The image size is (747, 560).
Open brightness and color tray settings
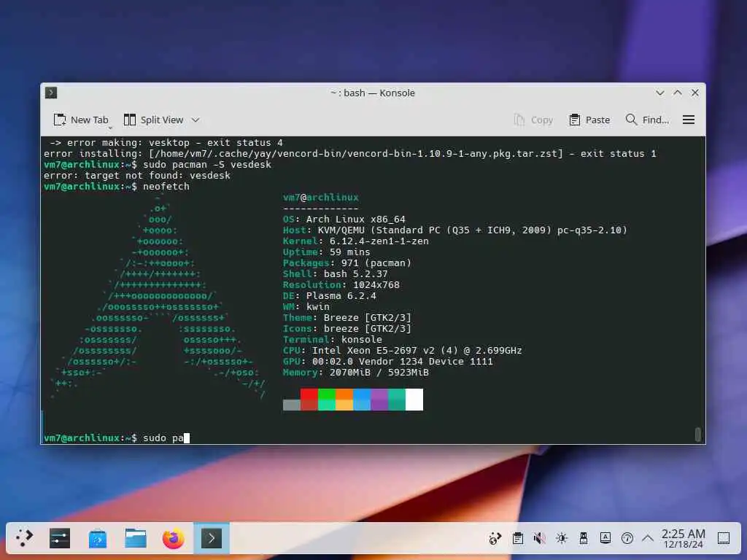[x=562, y=538]
